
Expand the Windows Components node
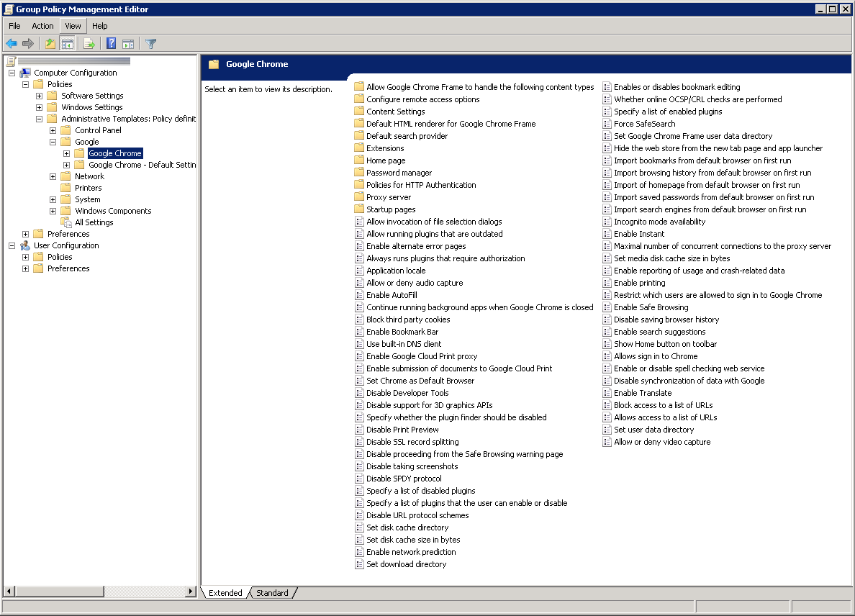click(x=53, y=211)
